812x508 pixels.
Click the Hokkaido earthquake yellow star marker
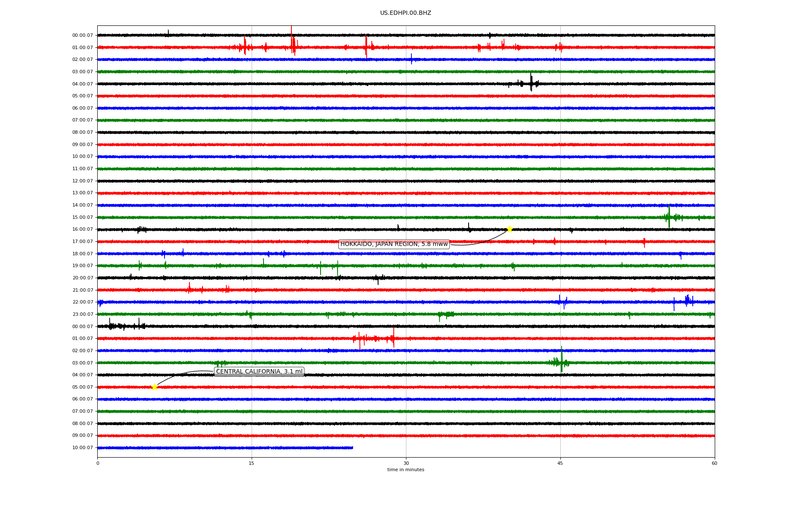pyautogui.click(x=510, y=229)
